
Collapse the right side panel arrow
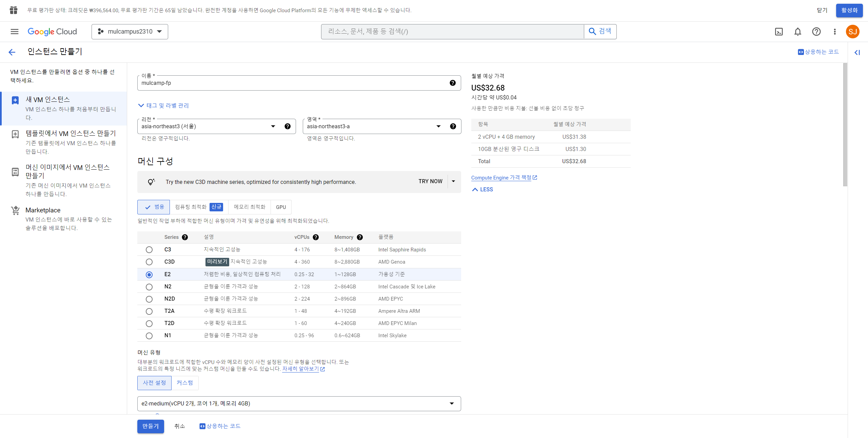pyautogui.click(x=857, y=52)
